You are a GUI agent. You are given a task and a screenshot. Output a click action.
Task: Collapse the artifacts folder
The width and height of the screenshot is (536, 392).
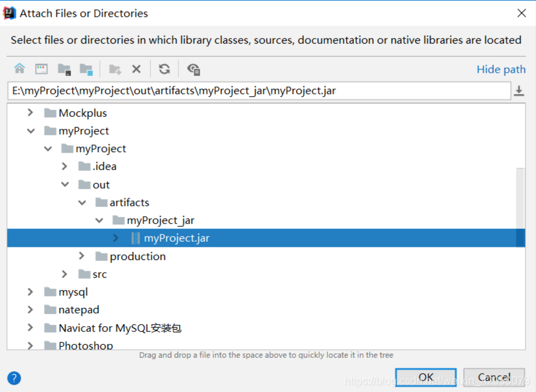(82, 203)
